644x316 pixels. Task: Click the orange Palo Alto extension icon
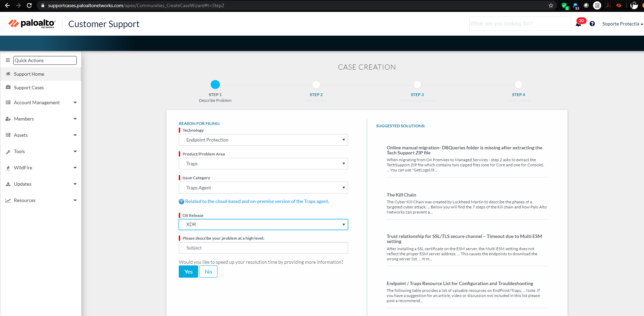coord(619,5)
